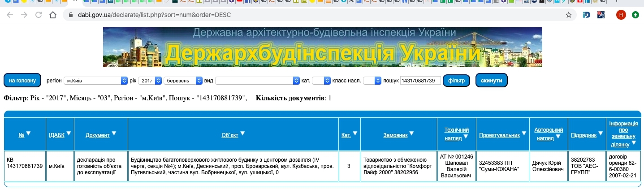Click the Держархбудінспекція України banner image

click(322, 47)
